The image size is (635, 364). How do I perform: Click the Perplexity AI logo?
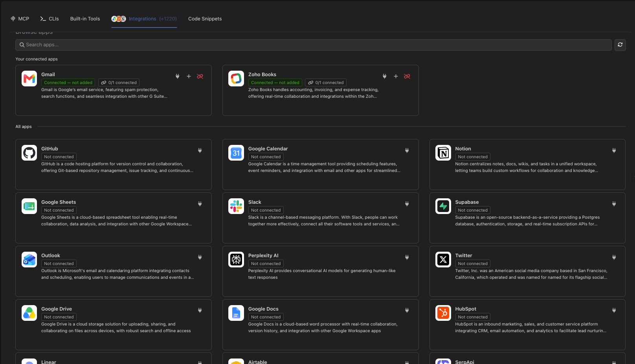point(236,260)
